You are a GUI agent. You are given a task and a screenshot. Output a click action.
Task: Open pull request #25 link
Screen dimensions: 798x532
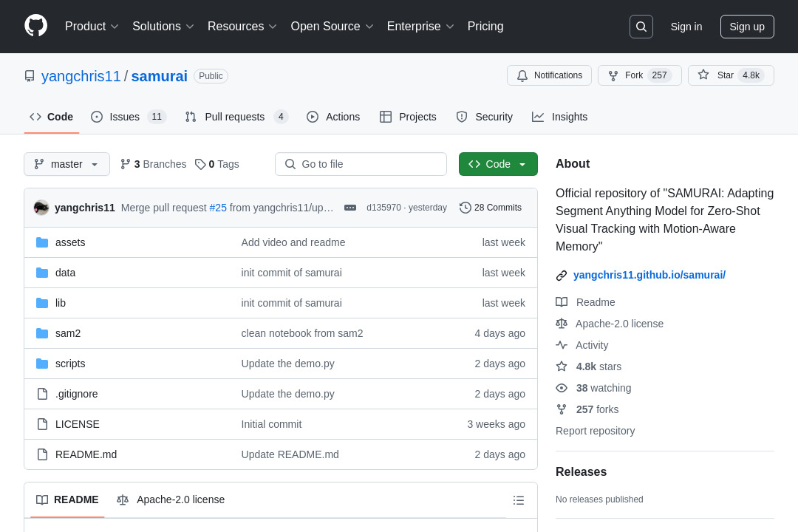[218, 208]
